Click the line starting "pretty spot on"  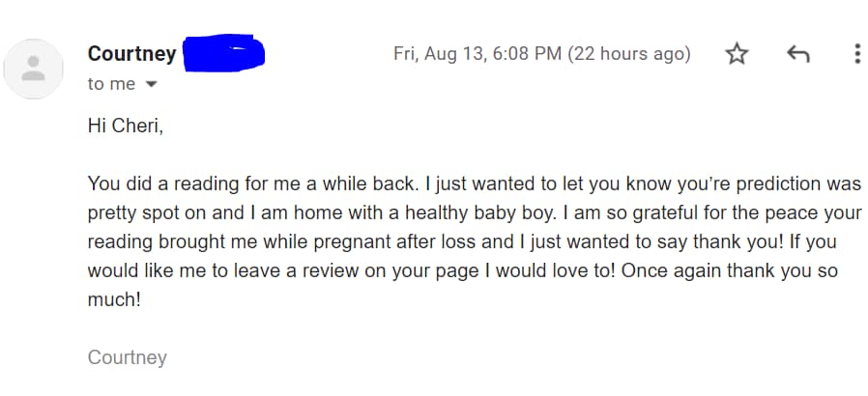(474, 212)
